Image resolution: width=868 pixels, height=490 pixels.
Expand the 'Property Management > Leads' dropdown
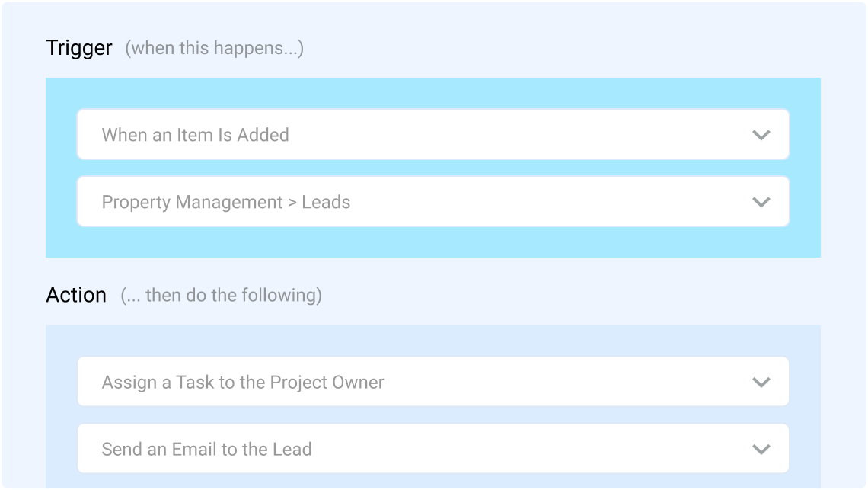tap(432, 202)
